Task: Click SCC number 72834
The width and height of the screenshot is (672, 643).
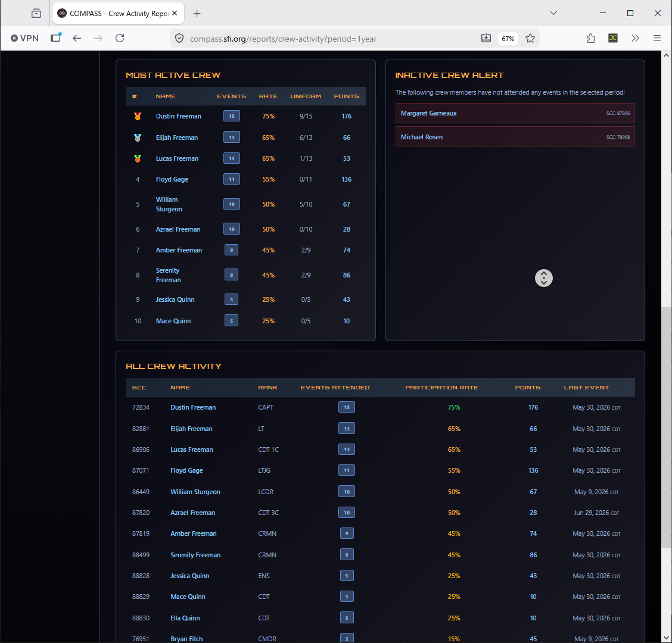Action: pos(141,407)
